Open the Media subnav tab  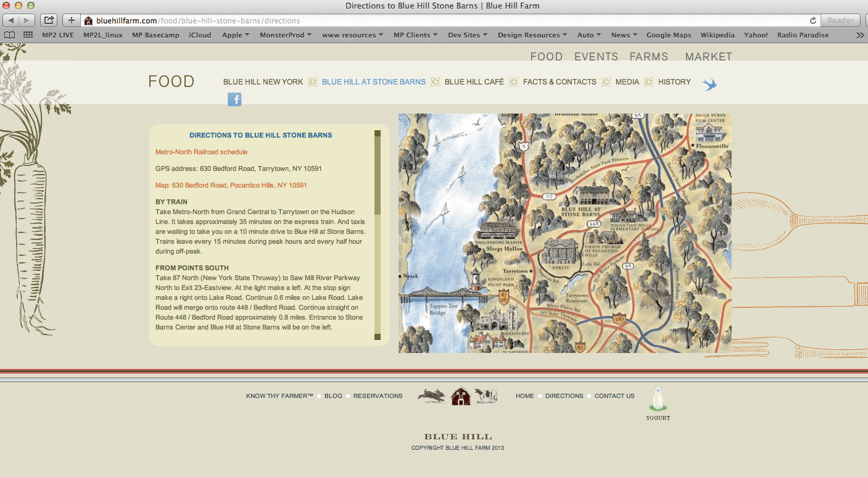point(627,82)
